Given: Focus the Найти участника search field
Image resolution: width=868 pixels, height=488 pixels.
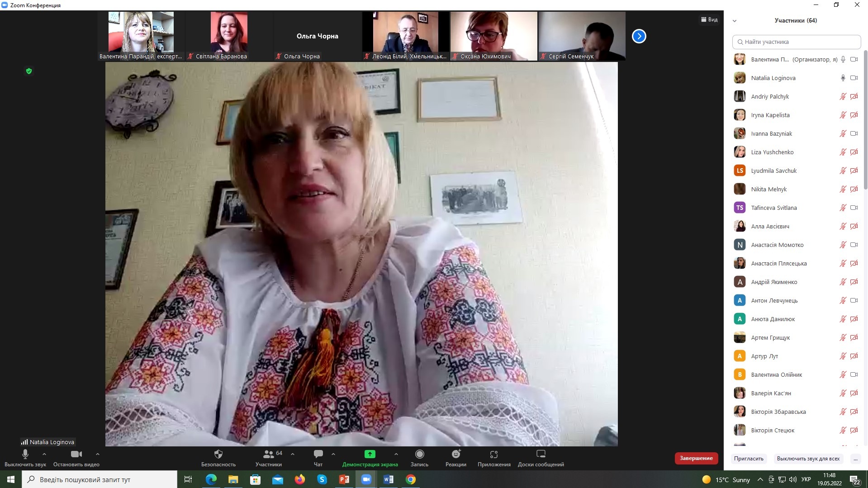Looking at the screenshot, I should (x=797, y=42).
